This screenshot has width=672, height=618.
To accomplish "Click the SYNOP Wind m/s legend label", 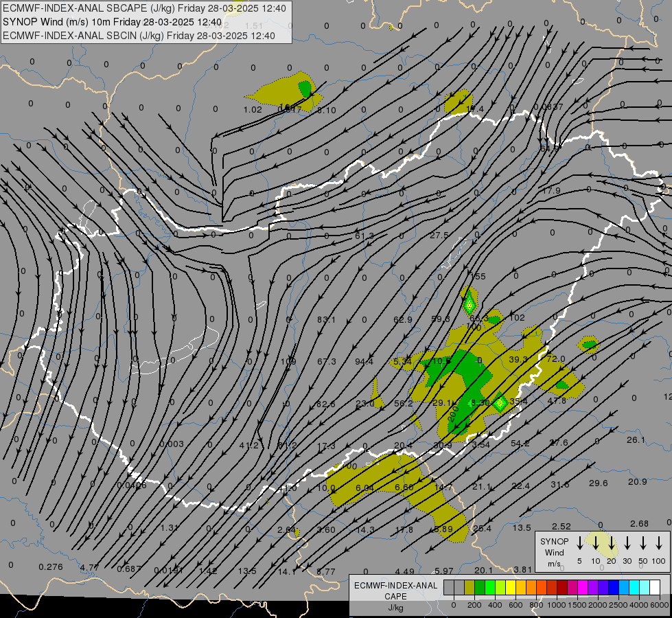I will 554,552.
